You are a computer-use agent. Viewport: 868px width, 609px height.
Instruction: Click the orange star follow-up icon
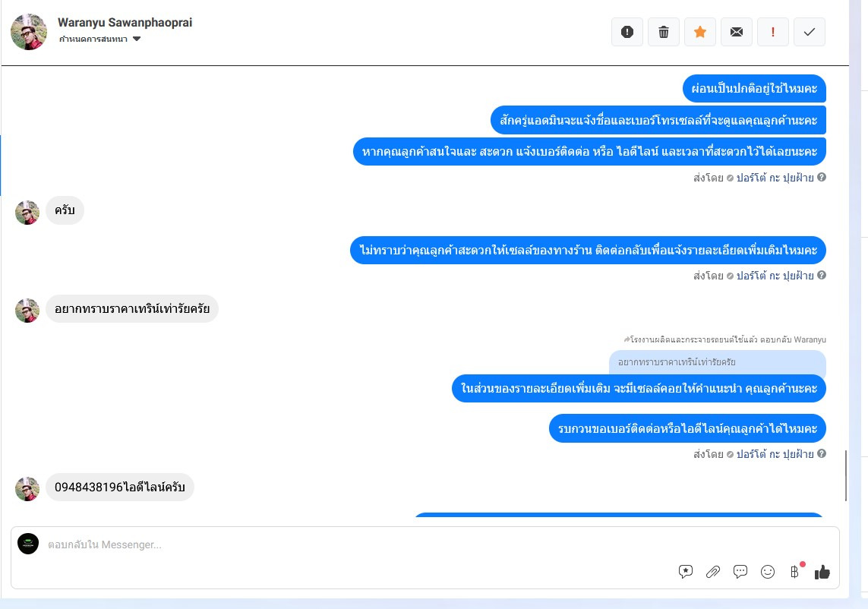coord(699,32)
